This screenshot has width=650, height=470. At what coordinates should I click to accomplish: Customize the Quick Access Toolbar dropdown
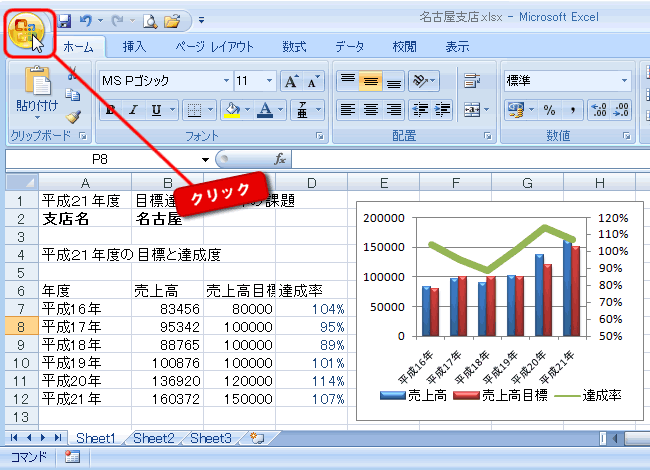pos(201,20)
